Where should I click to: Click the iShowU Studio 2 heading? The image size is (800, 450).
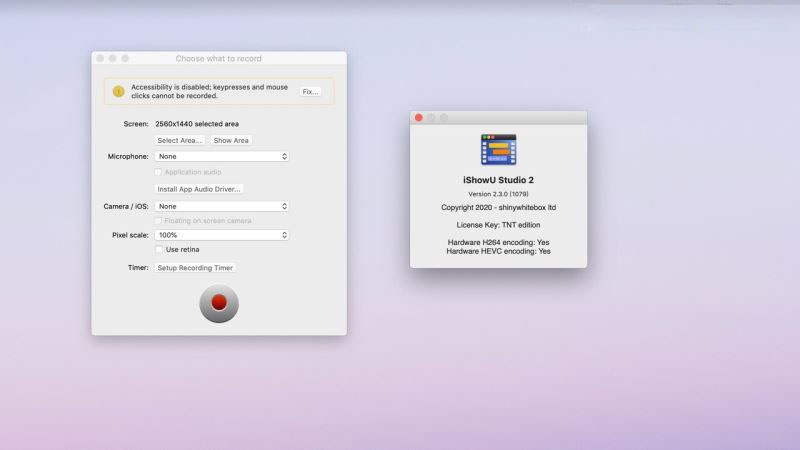(498, 180)
